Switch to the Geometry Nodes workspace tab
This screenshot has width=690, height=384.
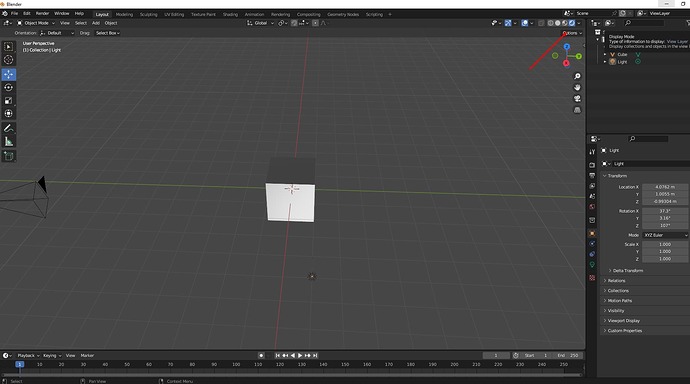point(343,15)
